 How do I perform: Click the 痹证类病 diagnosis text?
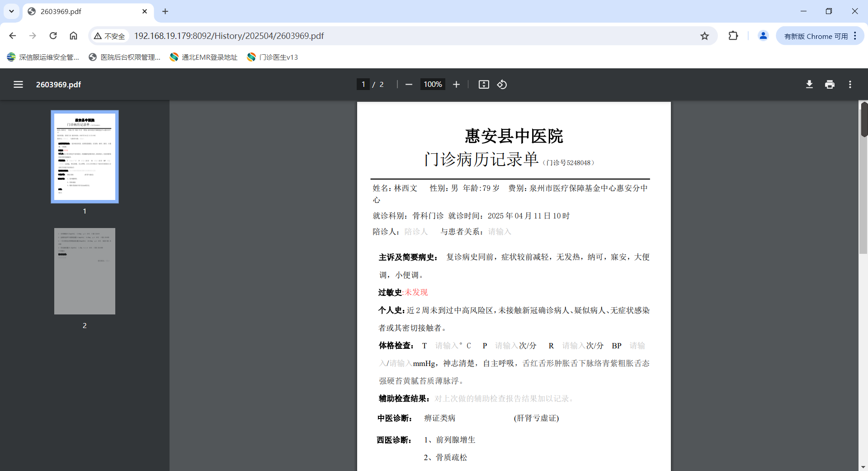click(439, 418)
